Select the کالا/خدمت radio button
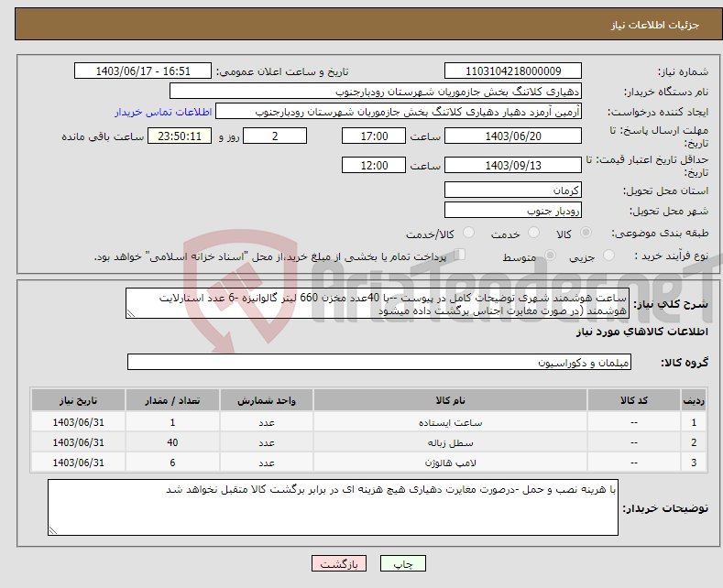Screen dimensions: 723x588 (x=468, y=233)
